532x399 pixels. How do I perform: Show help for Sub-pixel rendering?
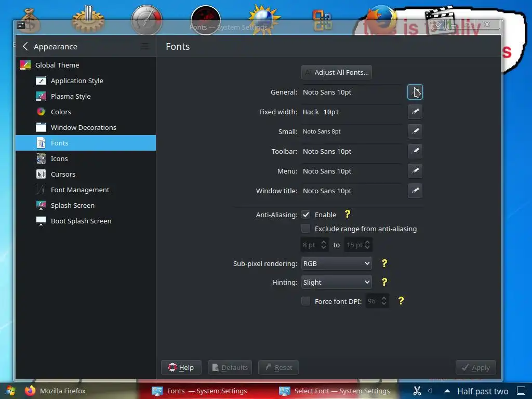(384, 263)
